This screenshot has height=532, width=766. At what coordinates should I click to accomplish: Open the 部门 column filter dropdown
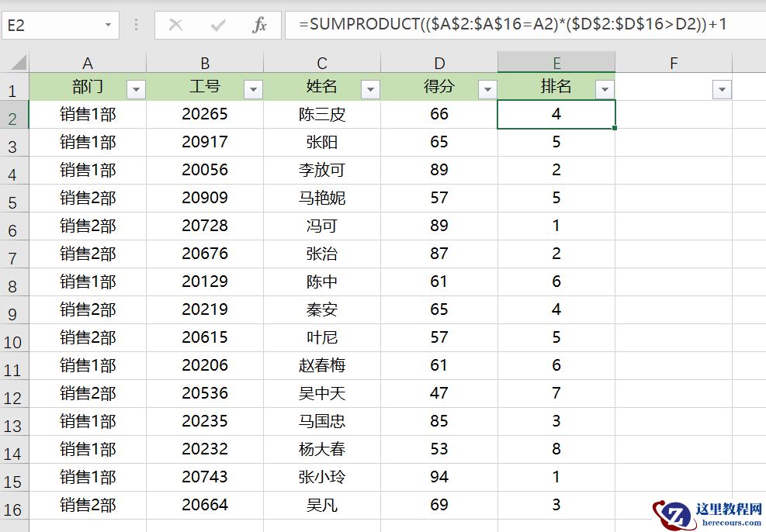click(136, 89)
